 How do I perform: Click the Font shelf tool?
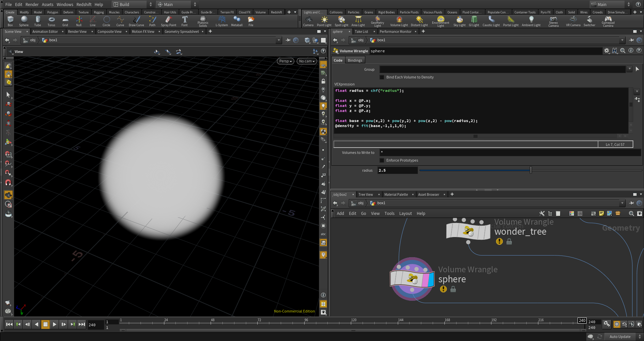184,21
